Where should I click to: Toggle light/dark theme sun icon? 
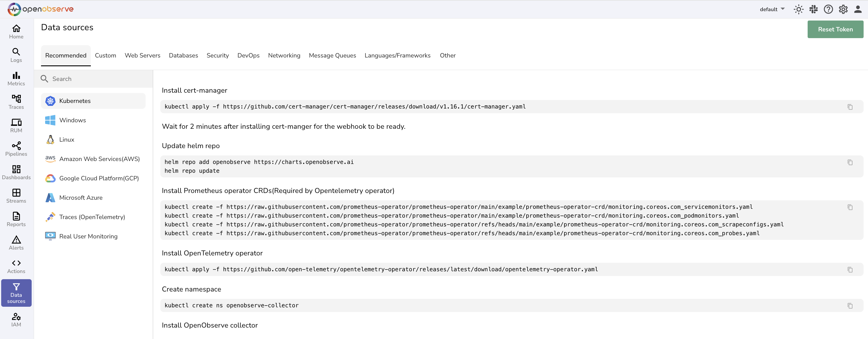point(798,9)
